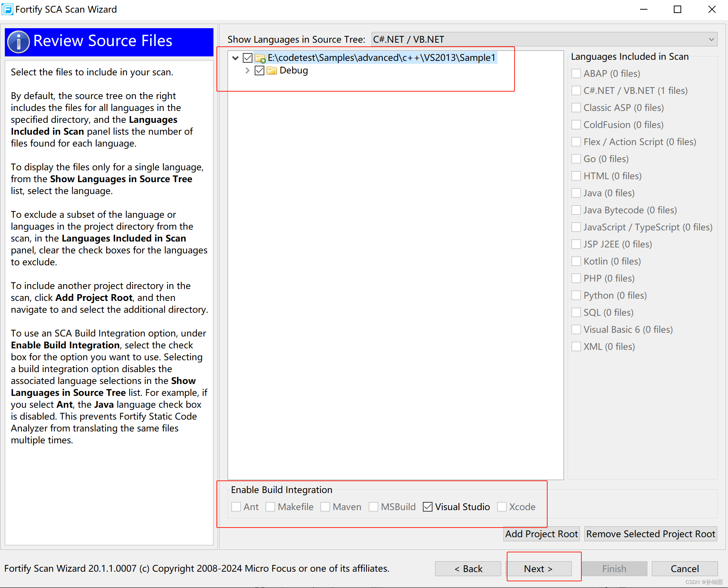Click Remove Selected Project Root
The image size is (728, 588).
coord(650,534)
